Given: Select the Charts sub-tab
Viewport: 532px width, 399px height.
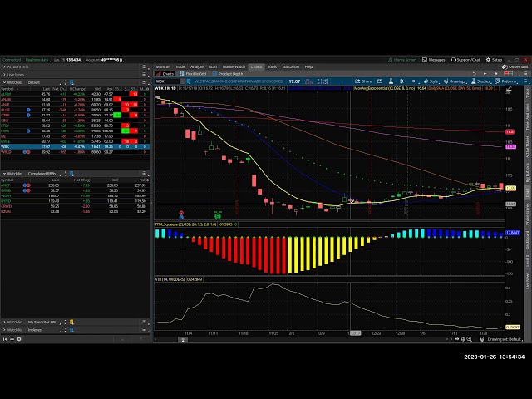Looking at the screenshot, I should [x=165, y=74].
